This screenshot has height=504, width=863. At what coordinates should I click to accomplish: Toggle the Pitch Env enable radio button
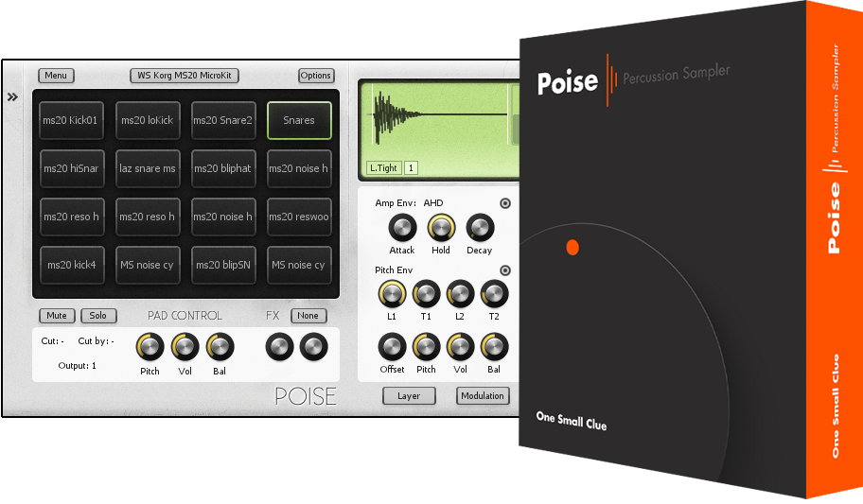[505, 270]
